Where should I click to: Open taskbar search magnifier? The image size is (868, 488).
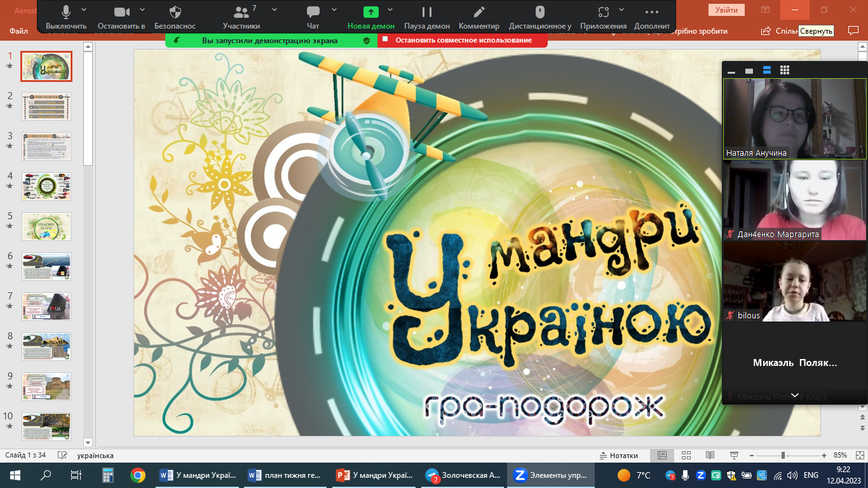coord(46,475)
